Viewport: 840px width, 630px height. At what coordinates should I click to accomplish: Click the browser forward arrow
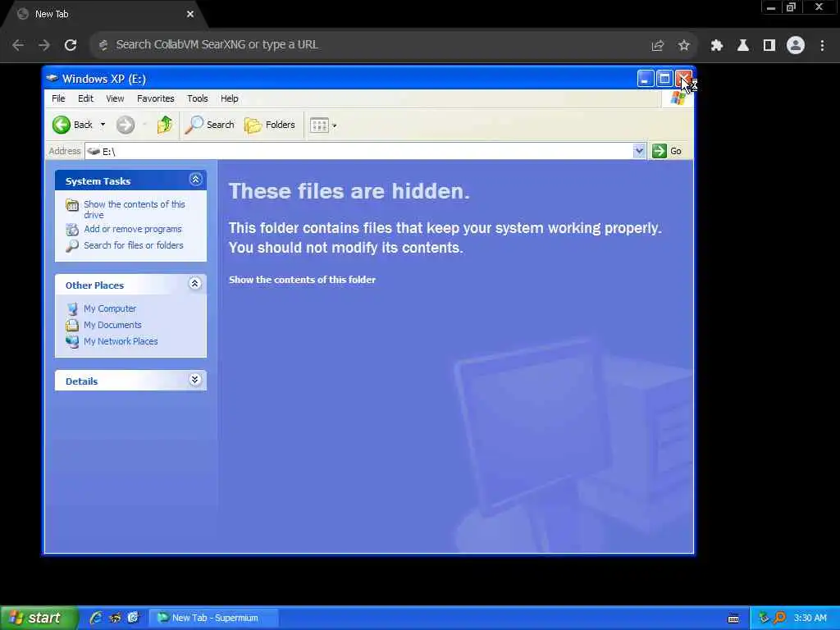point(44,45)
